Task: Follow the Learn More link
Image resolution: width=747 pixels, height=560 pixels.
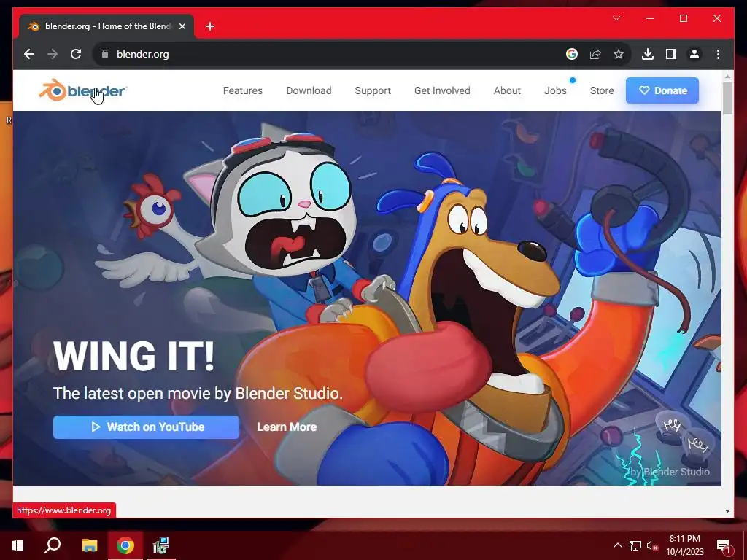Action: (x=287, y=427)
